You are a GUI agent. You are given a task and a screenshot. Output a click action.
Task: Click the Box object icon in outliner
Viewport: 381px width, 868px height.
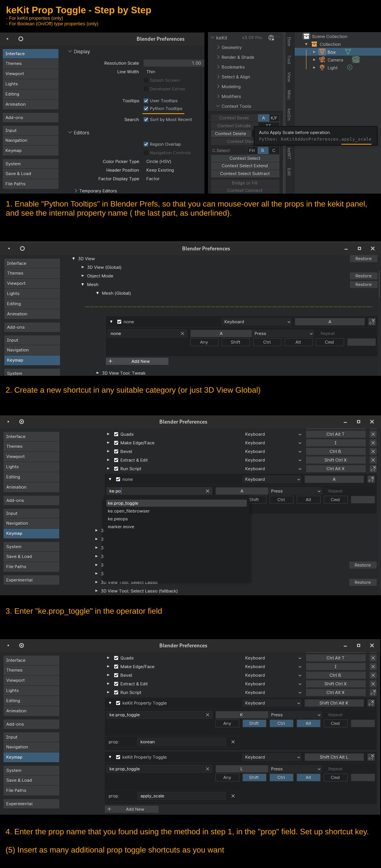(x=322, y=52)
